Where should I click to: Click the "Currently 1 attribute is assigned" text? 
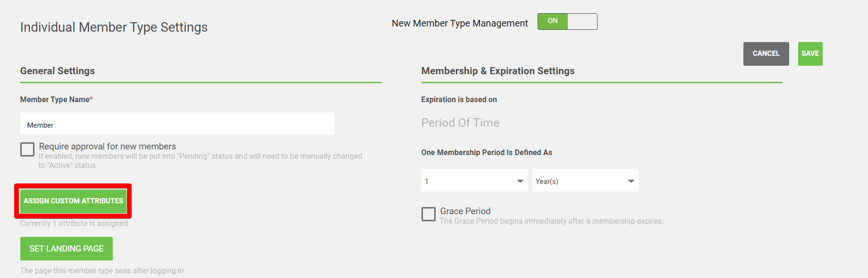[74, 224]
